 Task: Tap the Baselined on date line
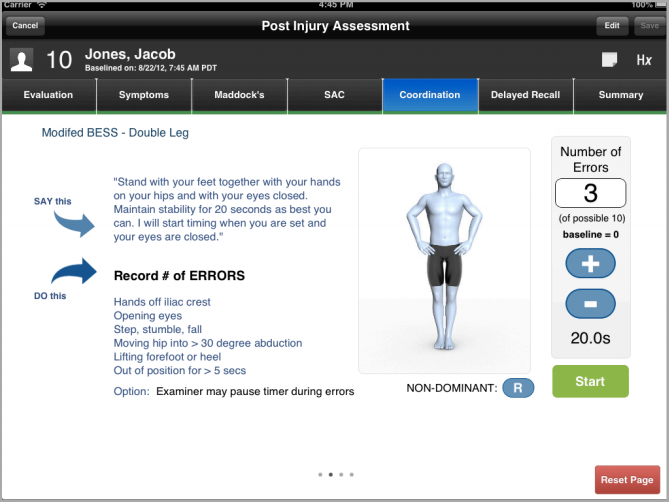(x=151, y=68)
